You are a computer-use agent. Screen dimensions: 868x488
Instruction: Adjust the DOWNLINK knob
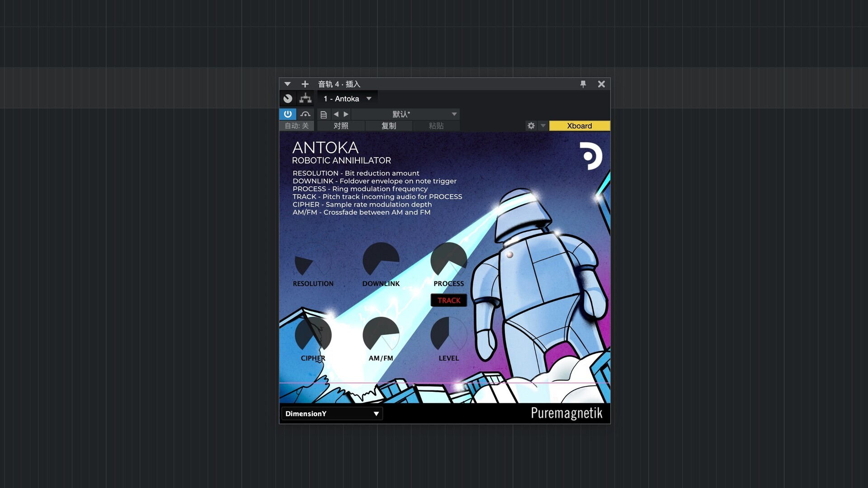(381, 261)
